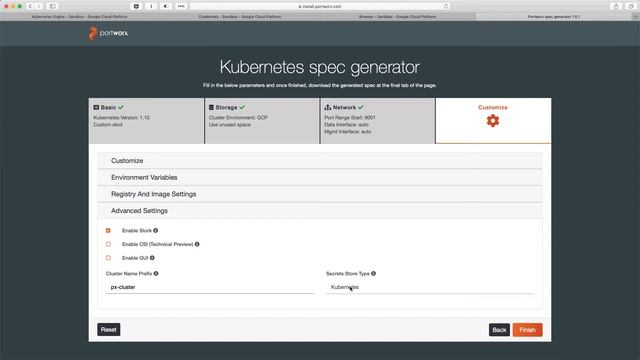Switch to Kubernetes Engine browser tab
The image size is (640, 360).
tap(79, 17)
